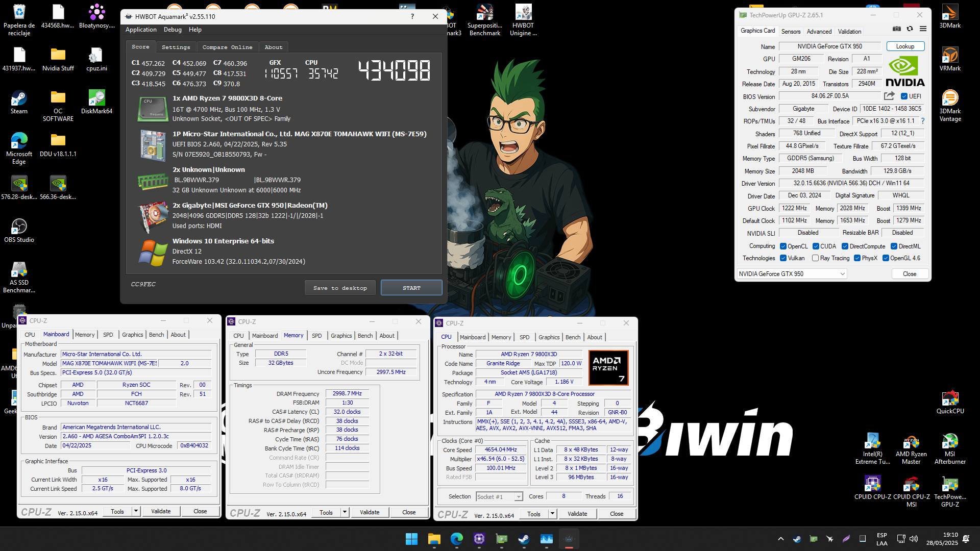Open OBS Studio desktop icon
Viewport: 980px width, 551px height.
(19, 231)
